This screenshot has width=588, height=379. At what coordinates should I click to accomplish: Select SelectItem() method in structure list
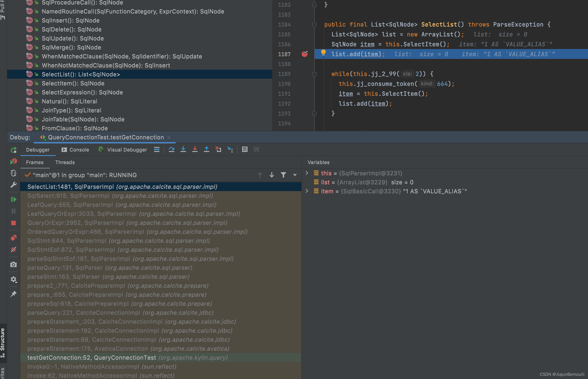[x=73, y=83]
